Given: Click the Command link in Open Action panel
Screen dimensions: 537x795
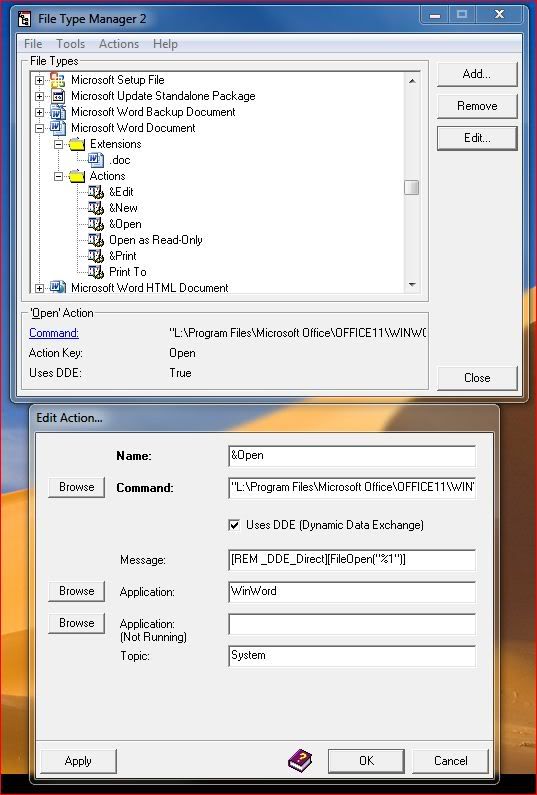Looking at the screenshot, I should 54,333.
